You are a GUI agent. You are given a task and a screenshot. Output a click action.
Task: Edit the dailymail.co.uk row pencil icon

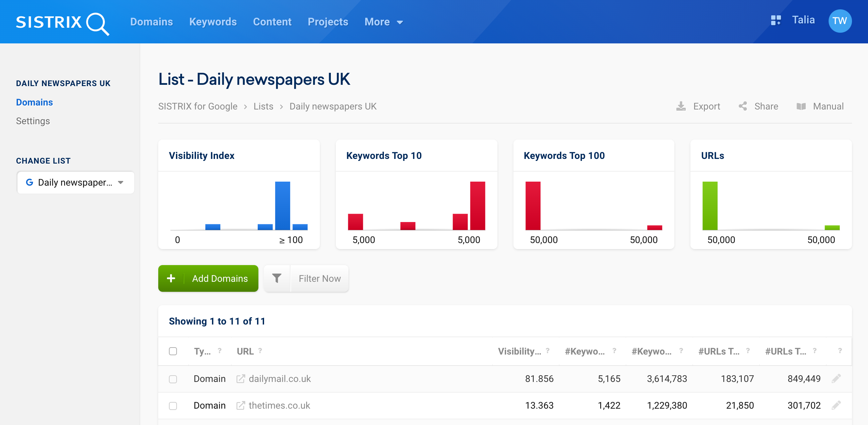pos(836,379)
